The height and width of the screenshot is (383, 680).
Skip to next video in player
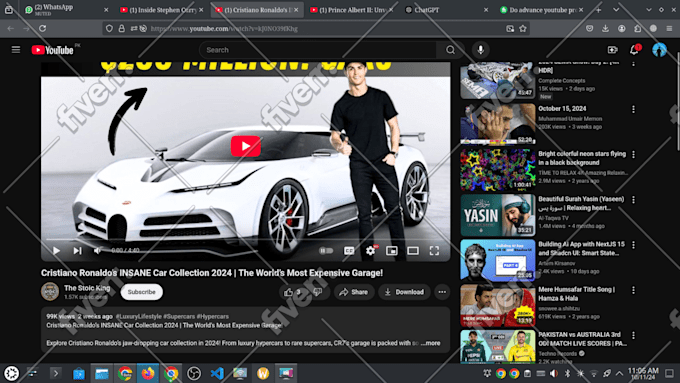tap(77, 251)
